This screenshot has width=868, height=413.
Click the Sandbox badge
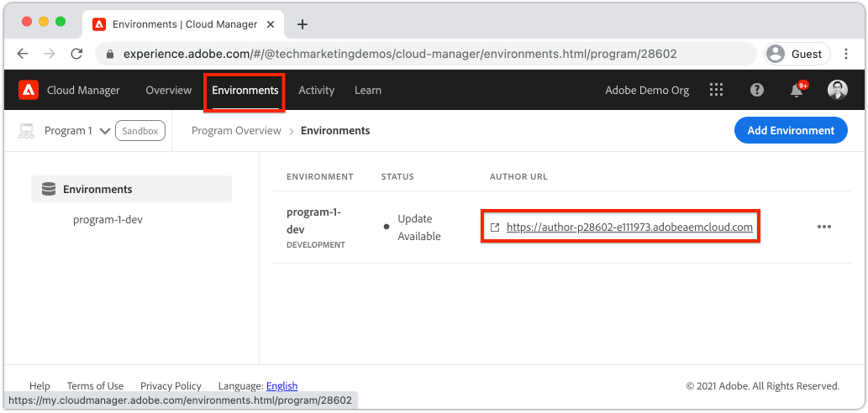[140, 131]
